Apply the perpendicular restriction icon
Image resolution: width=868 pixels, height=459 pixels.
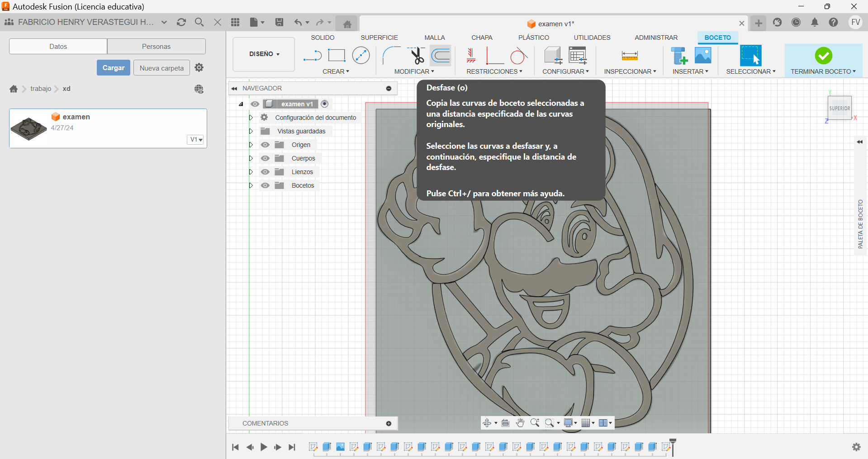pyautogui.click(x=495, y=56)
